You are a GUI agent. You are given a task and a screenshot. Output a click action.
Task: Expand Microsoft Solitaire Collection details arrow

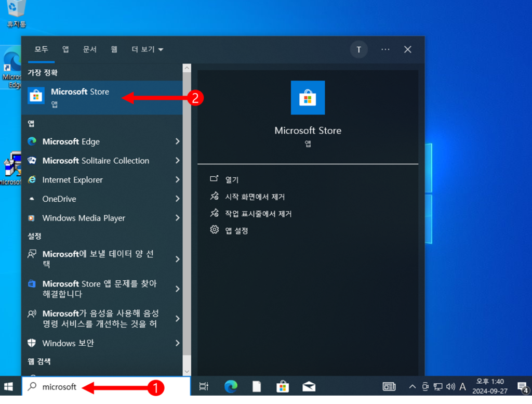[178, 161]
